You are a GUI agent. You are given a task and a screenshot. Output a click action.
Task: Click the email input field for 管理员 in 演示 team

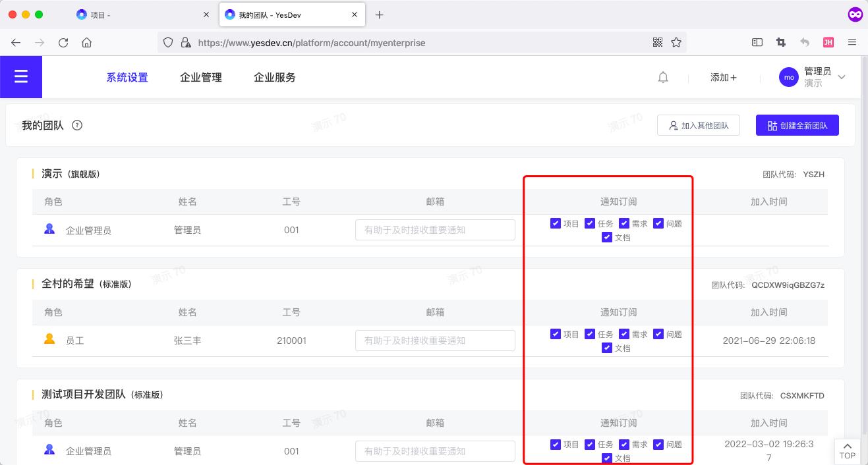[x=434, y=229]
